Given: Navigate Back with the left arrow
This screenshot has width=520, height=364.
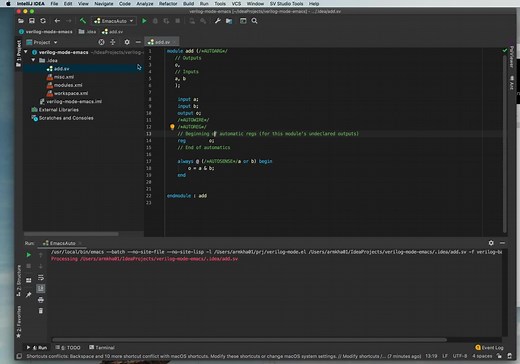Looking at the screenshot, I should [57, 21].
